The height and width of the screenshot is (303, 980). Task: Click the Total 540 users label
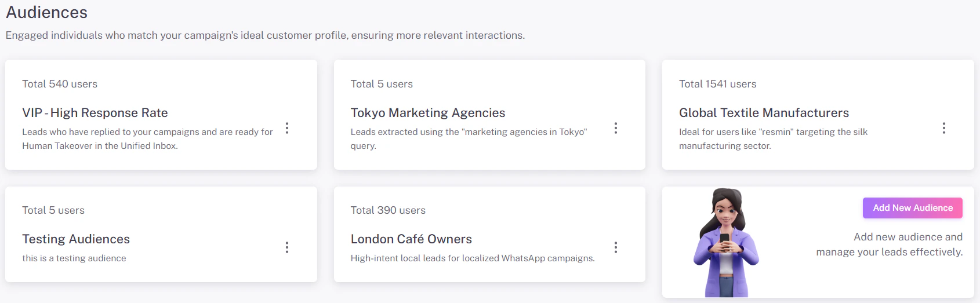point(60,84)
